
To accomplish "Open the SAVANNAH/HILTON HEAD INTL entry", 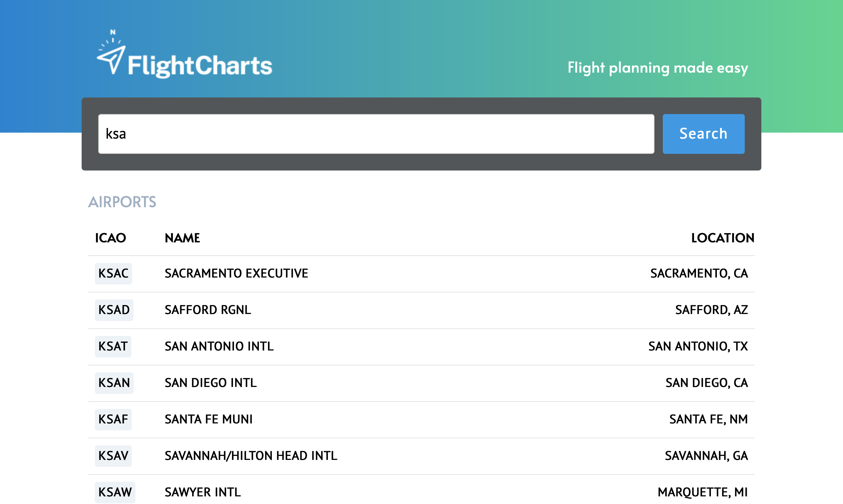I will tap(251, 456).
